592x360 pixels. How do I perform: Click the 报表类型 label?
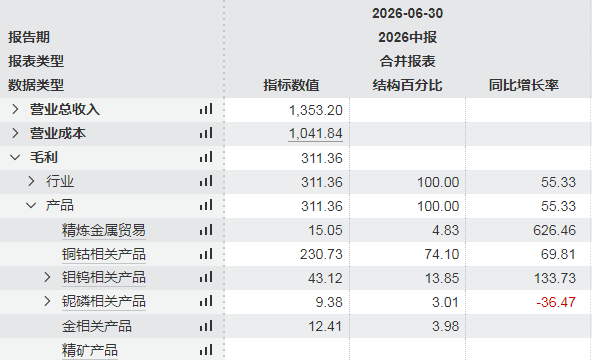36,61
